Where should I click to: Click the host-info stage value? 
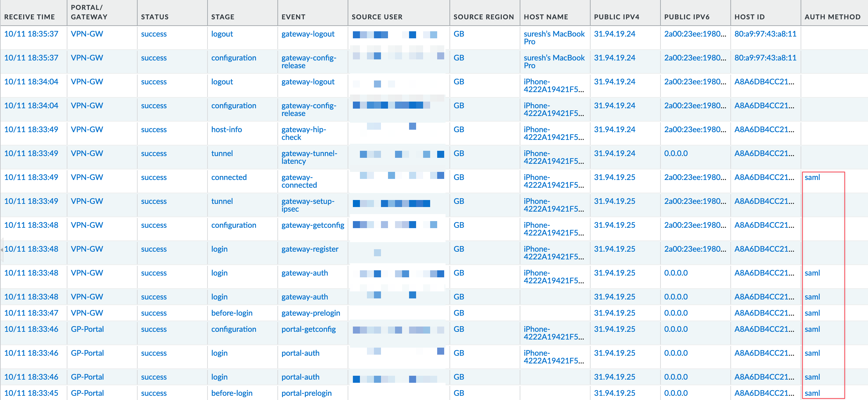[226, 130]
